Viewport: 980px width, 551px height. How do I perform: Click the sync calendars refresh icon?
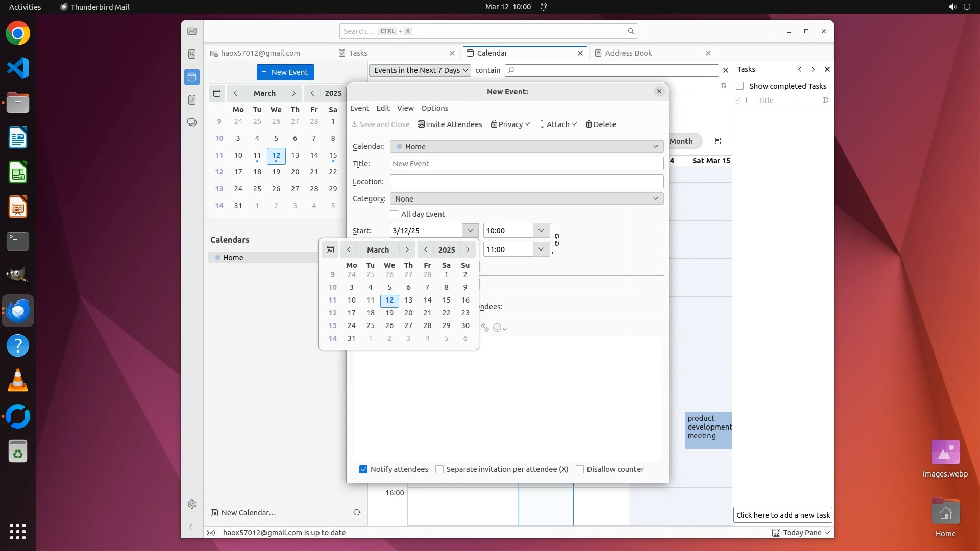pos(357,512)
